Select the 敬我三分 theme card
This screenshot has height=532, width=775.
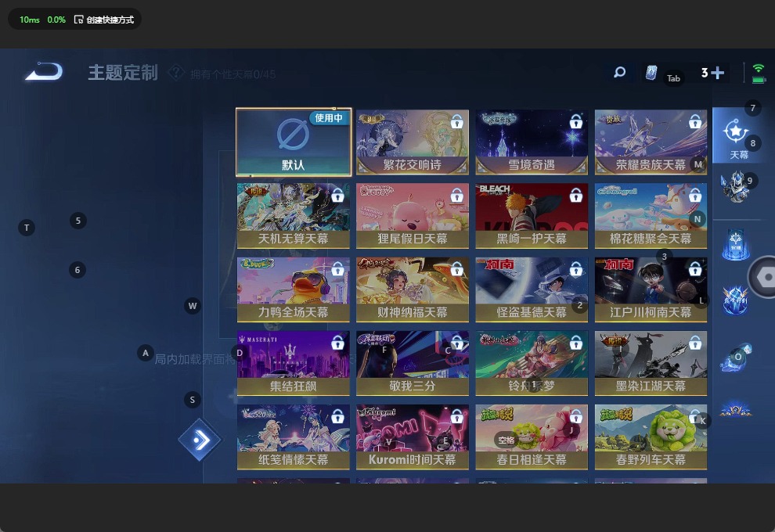pos(413,363)
